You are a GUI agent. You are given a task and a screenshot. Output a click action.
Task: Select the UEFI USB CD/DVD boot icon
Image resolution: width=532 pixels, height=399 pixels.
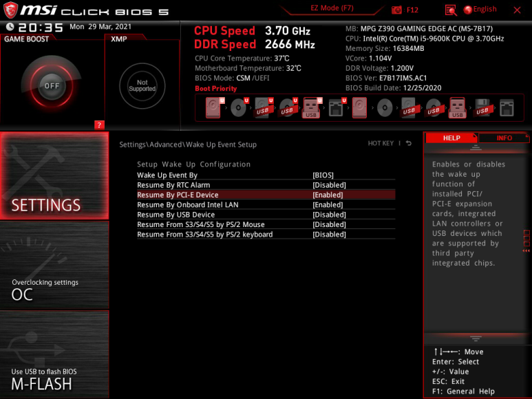[288, 108]
